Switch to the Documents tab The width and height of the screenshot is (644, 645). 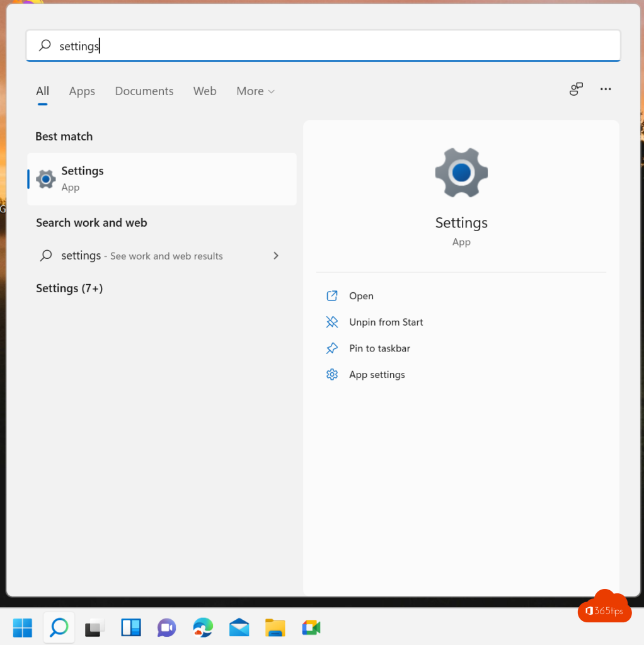pos(144,91)
